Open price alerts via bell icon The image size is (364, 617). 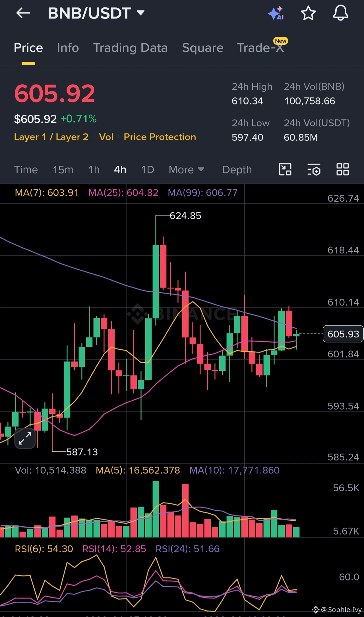click(x=340, y=13)
